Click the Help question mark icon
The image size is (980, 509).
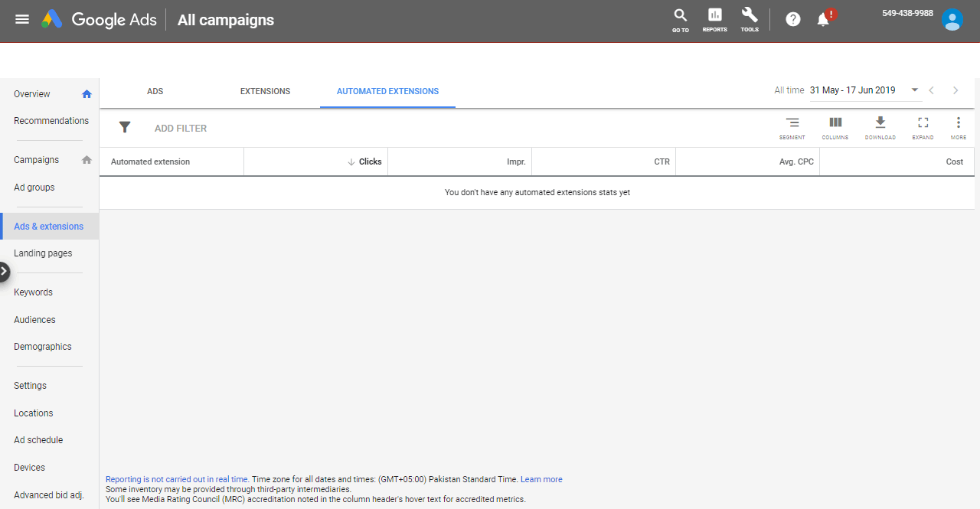click(x=793, y=19)
